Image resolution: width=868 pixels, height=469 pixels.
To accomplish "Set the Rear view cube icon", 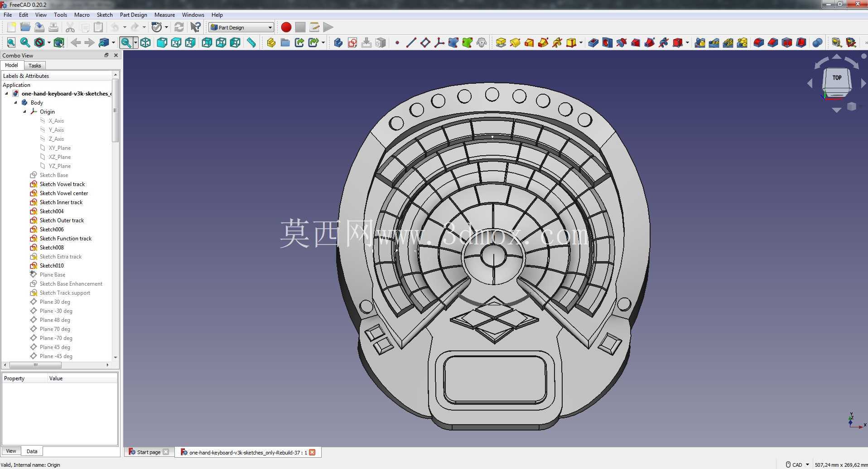I will point(207,43).
